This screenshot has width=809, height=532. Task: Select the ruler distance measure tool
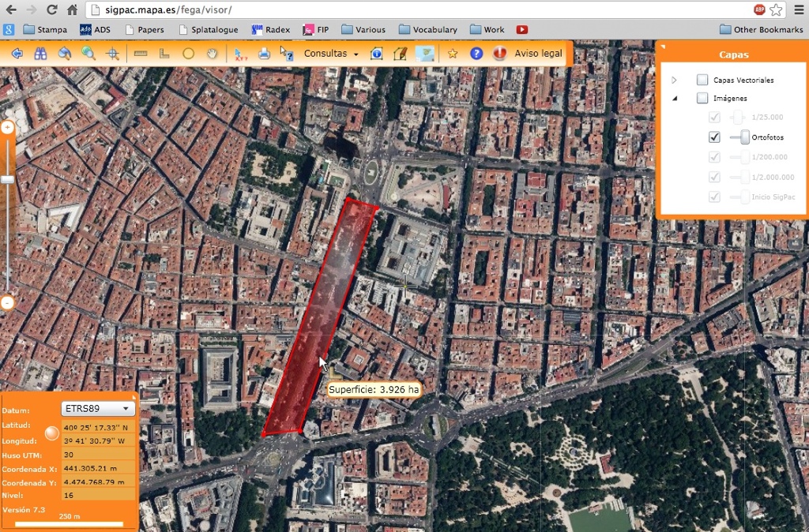pos(141,54)
